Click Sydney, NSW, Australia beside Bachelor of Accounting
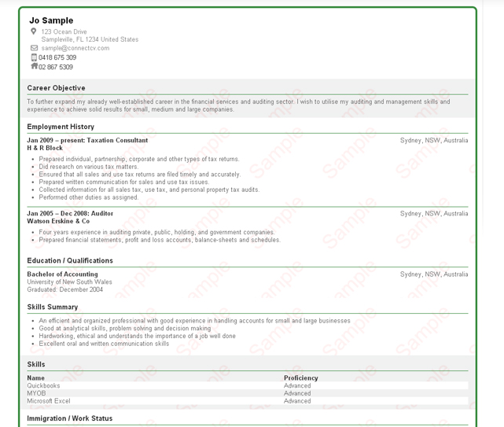The height and width of the screenshot is (427, 504). click(434, 274)
